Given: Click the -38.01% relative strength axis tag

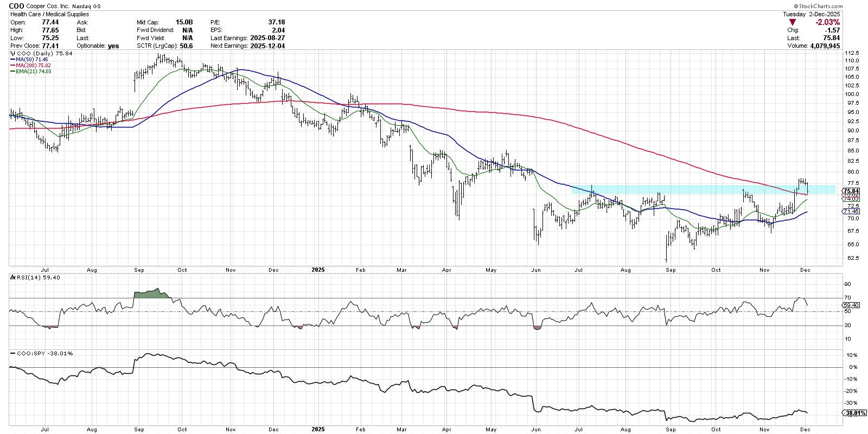Looking at the screenshot, I should click(x=855, y=413).
